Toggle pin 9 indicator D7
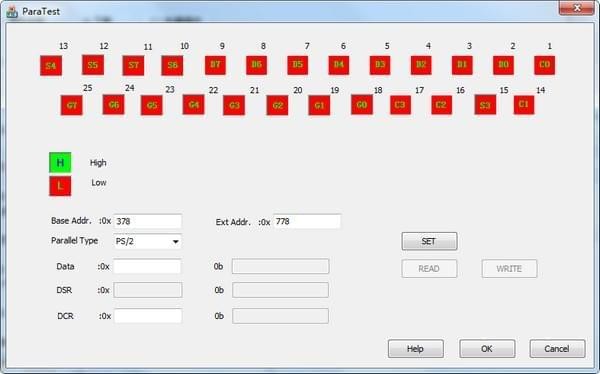 click(x=215, y=64)
